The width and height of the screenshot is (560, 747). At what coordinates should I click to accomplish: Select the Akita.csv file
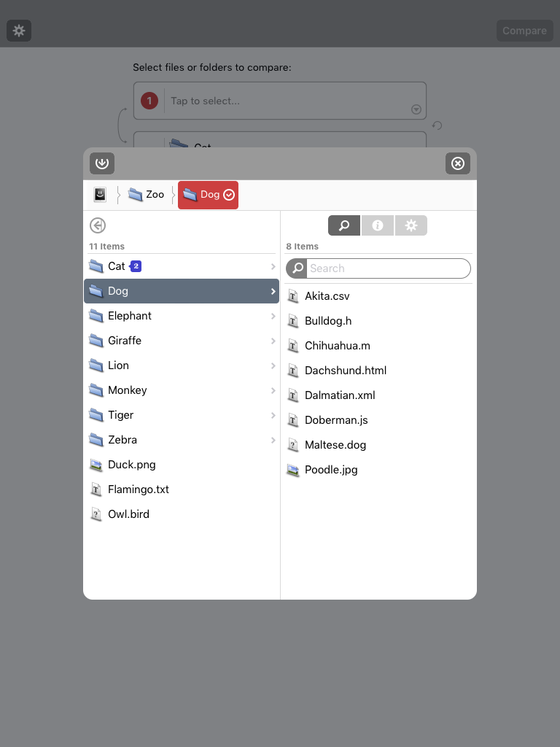[378, 296]
